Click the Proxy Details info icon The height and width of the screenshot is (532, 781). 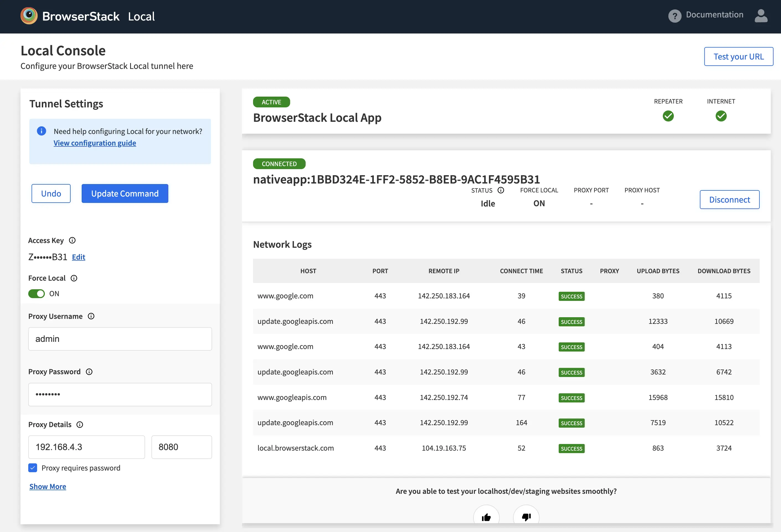click(x=80, y=424)
